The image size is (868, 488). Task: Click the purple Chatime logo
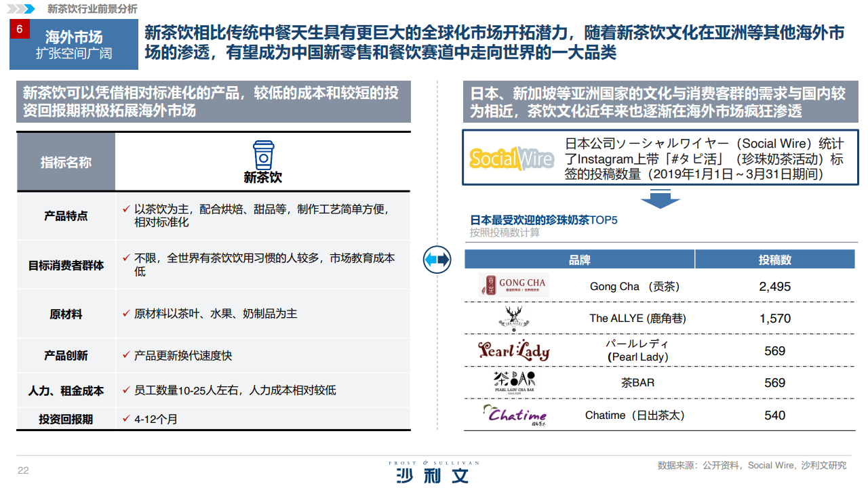(514, 414)
